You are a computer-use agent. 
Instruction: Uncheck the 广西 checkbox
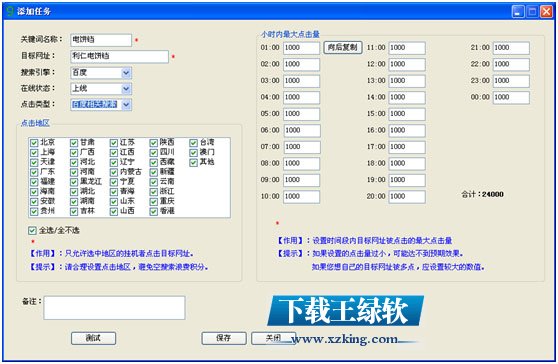point(74,153)
